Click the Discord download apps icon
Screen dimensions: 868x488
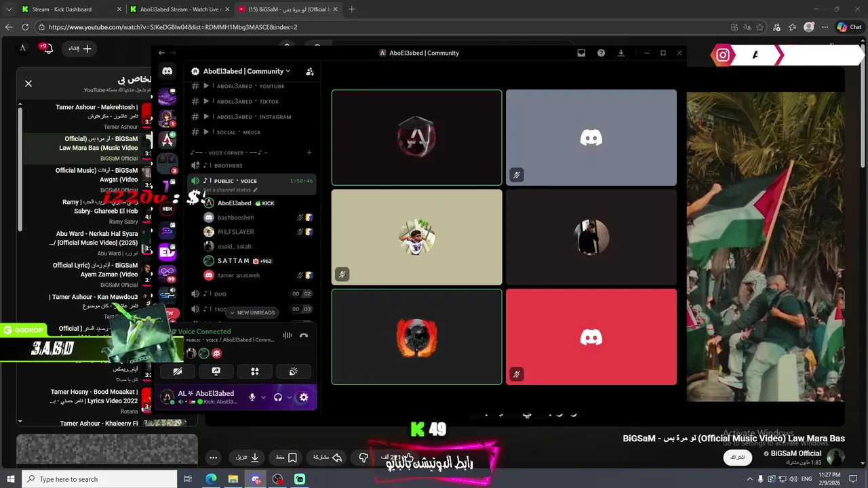click(x=620, y=53)
